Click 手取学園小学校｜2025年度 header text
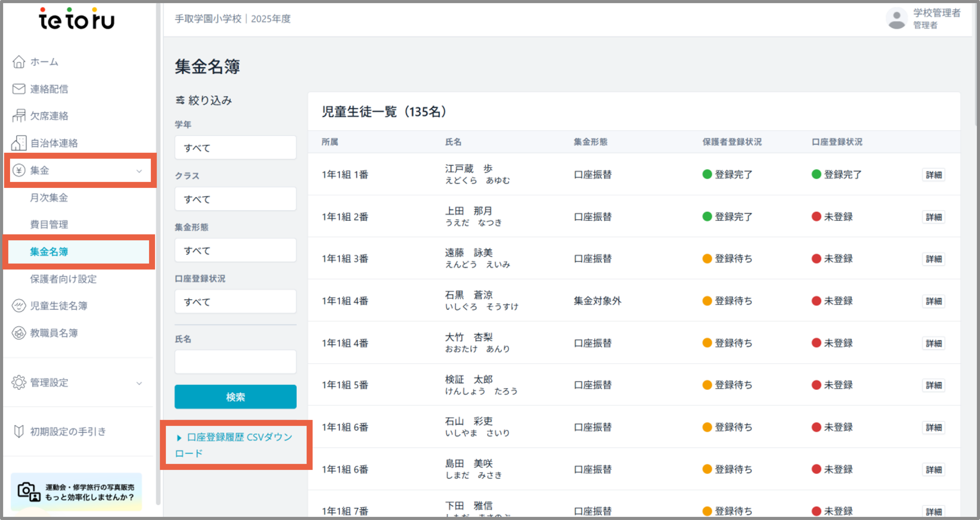Viewport: 980px width, 520px height. tap(232, 19)
